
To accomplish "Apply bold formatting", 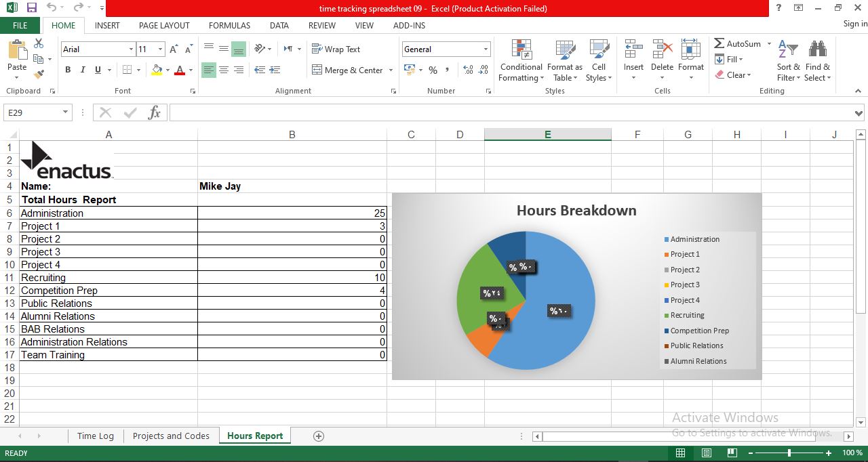I will click(x=67, y=70).
